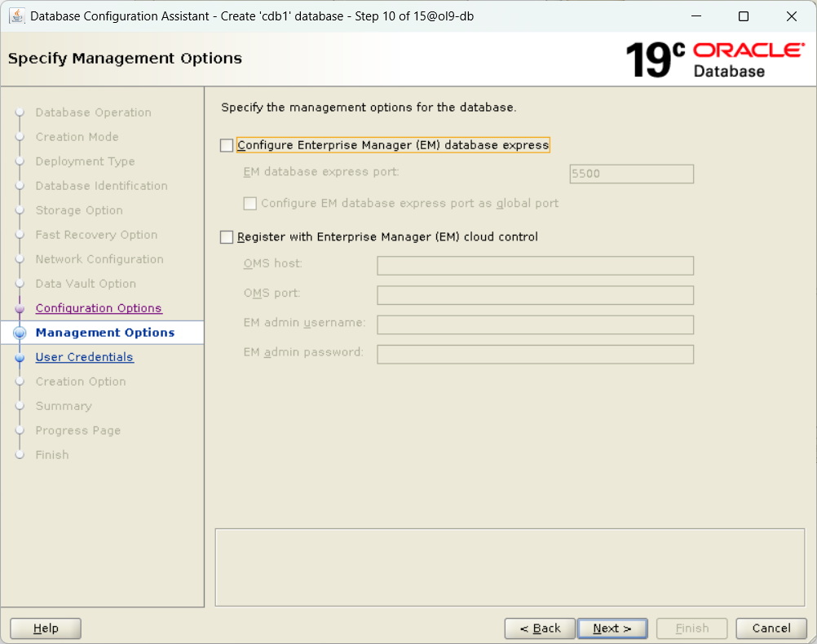Minimize the Database Configuration Assistant window
This screenshot has height=644, width=817.
(696, 16)
